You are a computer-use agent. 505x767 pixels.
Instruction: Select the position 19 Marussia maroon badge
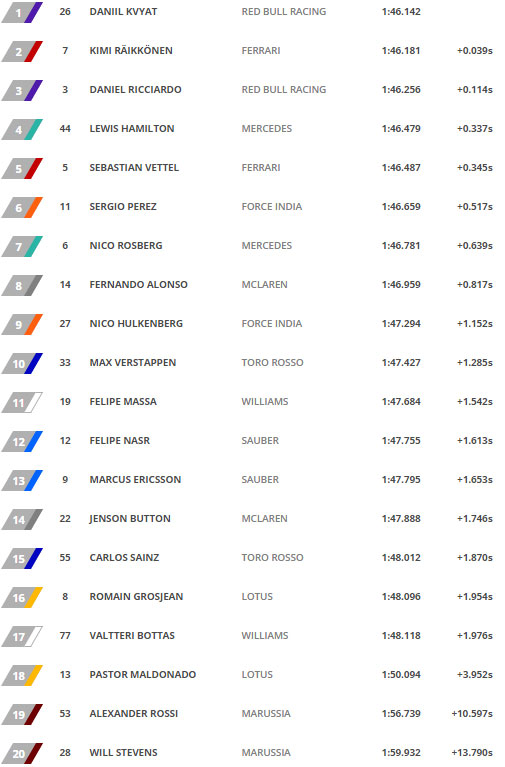point(22,715)
